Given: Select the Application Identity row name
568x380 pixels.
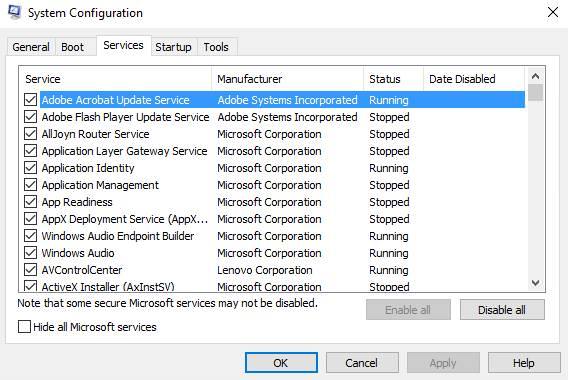Looking at the screenshot, I should pos(88,168).
